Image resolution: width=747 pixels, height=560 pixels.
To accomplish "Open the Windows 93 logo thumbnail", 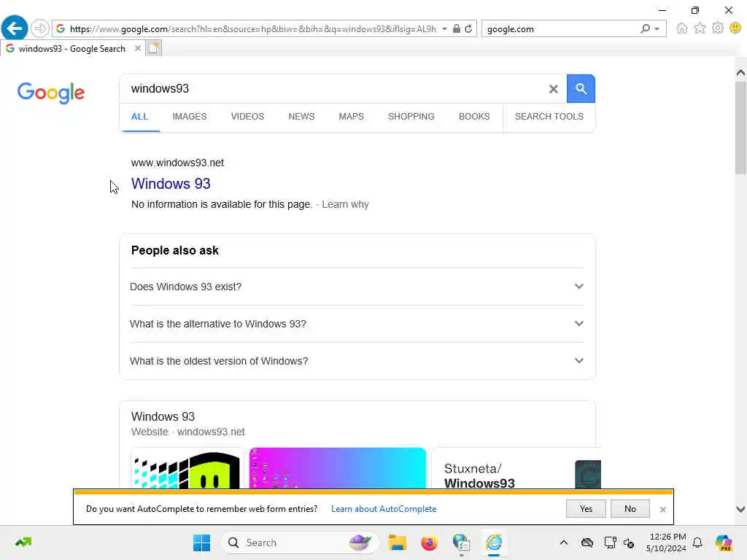I will point(187,469).
